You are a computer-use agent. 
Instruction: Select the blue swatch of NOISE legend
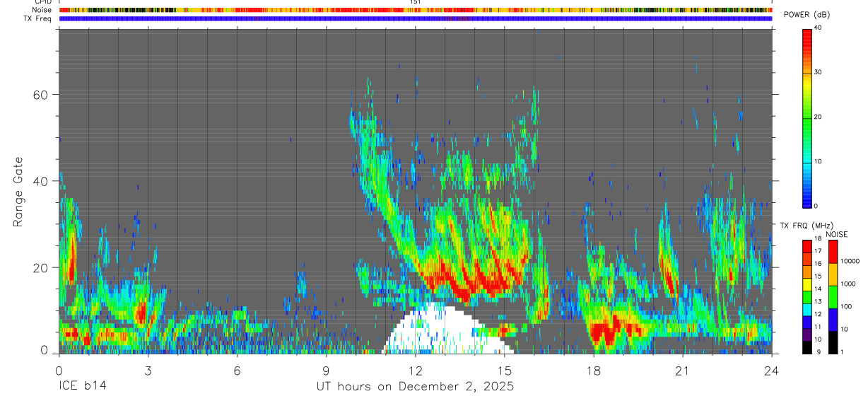(833, 320)
